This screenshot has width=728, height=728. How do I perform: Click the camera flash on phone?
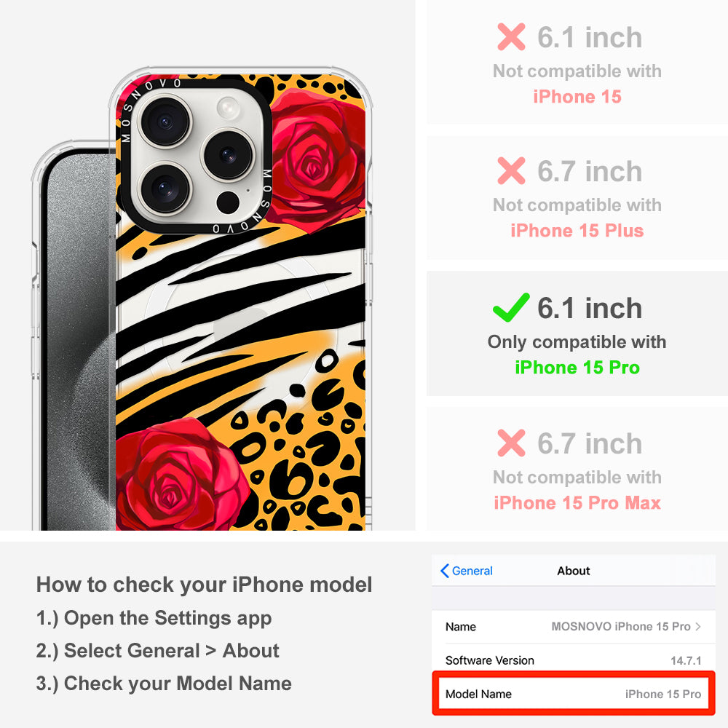(228, 108)
